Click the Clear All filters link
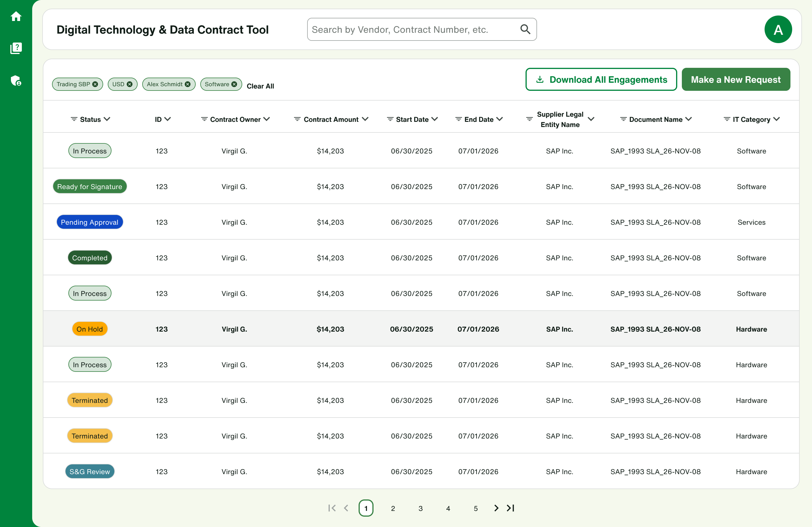This screenshot has height=527, width=812. click(260, 86)
